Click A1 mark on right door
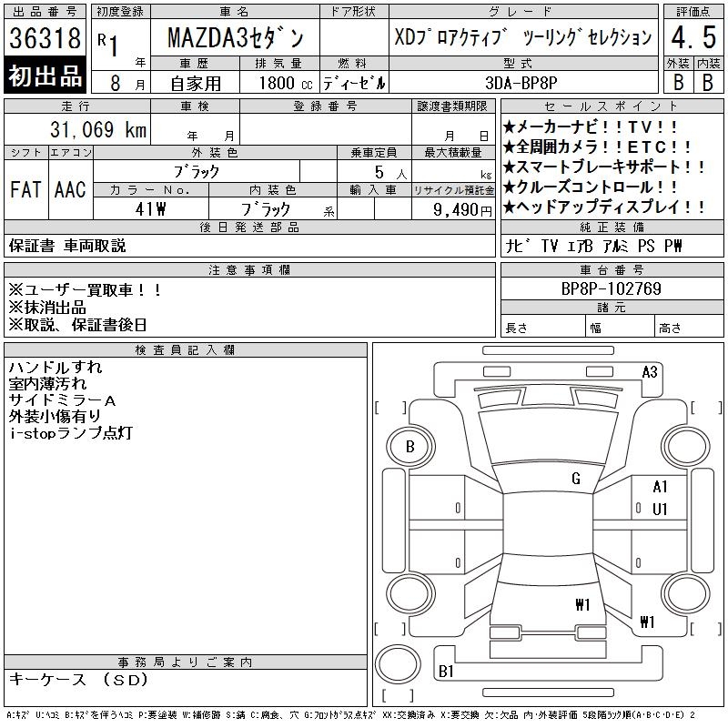Viewport: 728px width, 728px height. click(660, 487)
